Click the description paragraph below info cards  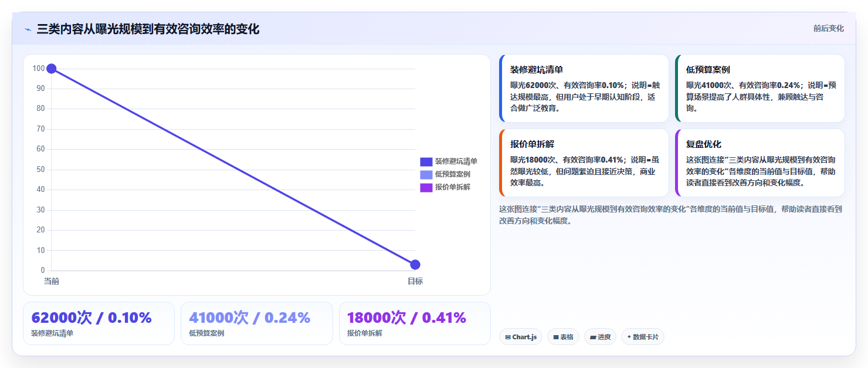point(670,215)
